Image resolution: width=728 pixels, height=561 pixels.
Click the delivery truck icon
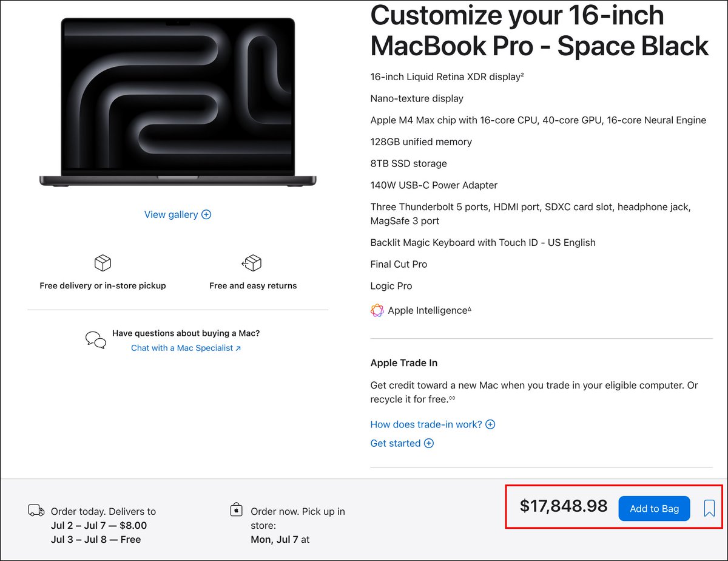coord(36,511)
